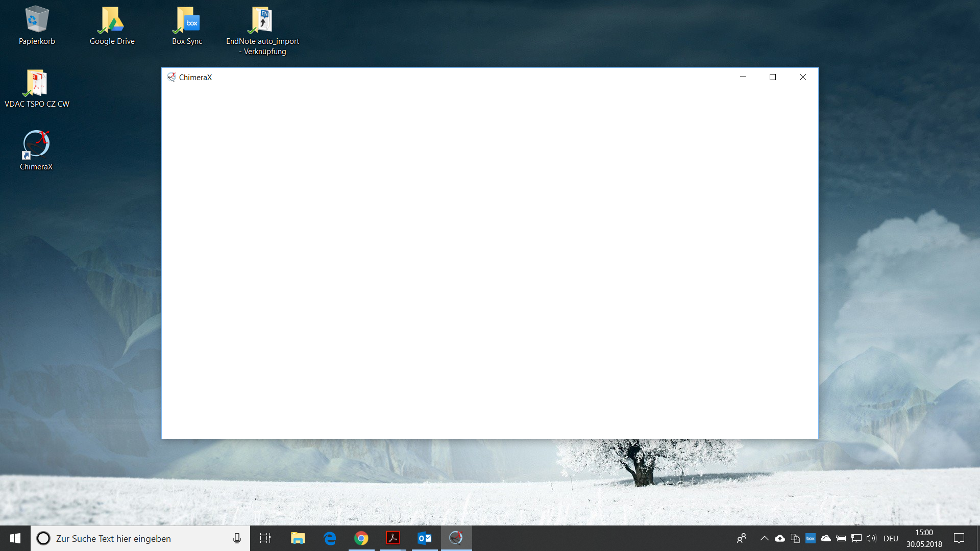Launch Google Chrome from the taskbar

361,538
